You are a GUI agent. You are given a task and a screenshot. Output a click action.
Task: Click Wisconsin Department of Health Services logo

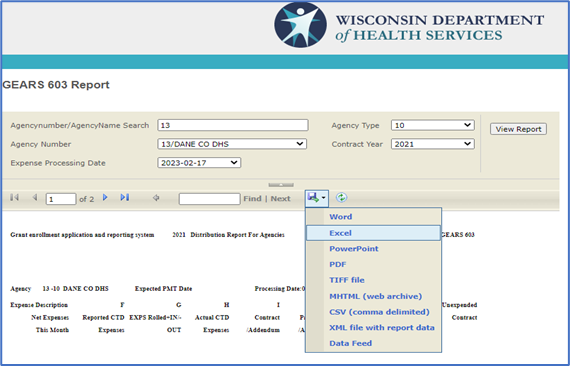point(409,25)
